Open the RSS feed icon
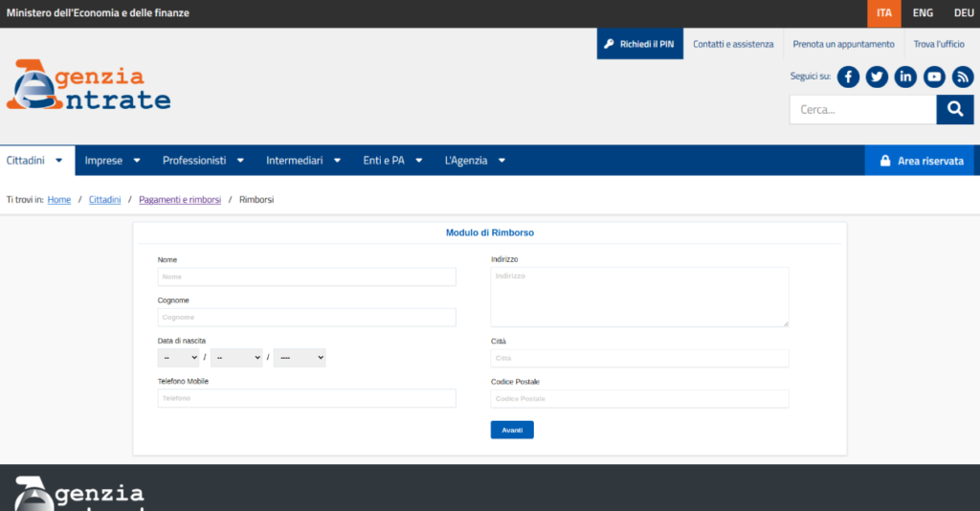The image size is (980, 511). [962, 77]
